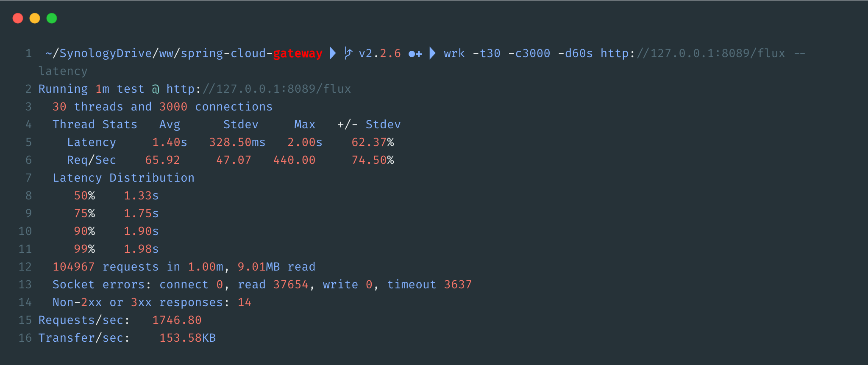Click the yellow minimize window dot
The width and height of the screenshot is (868, 365).
click(35, 18)
